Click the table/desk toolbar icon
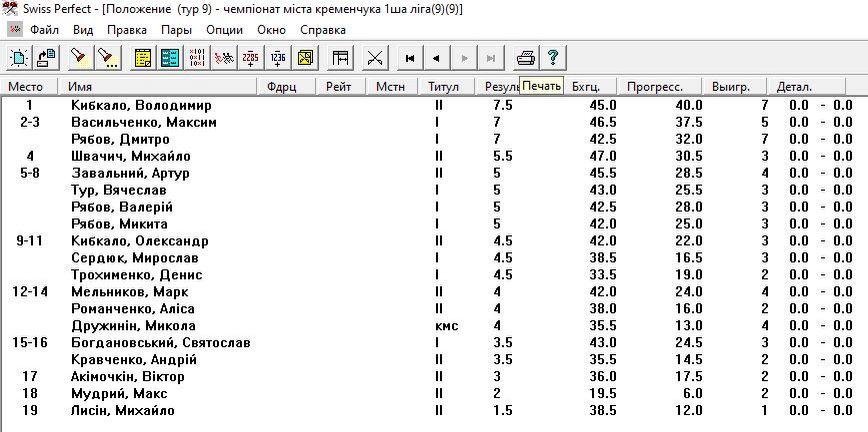Screen dimensions: 868x432 340,57
